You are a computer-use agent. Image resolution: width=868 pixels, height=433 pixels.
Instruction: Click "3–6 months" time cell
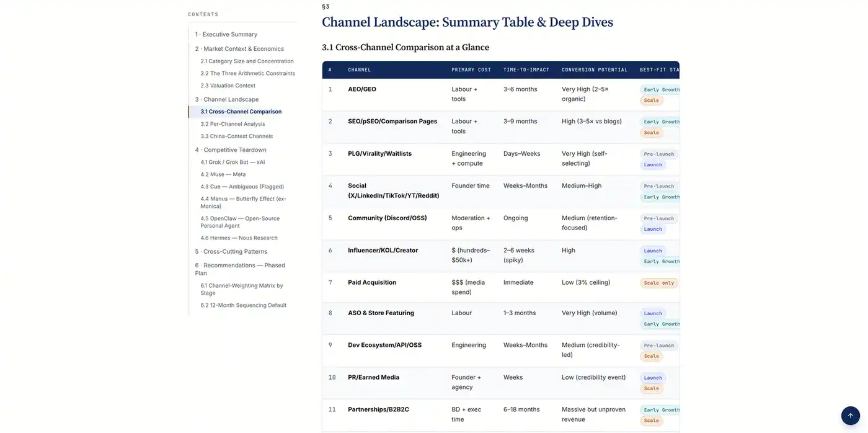pyautogui.click(x=520, y=89)
